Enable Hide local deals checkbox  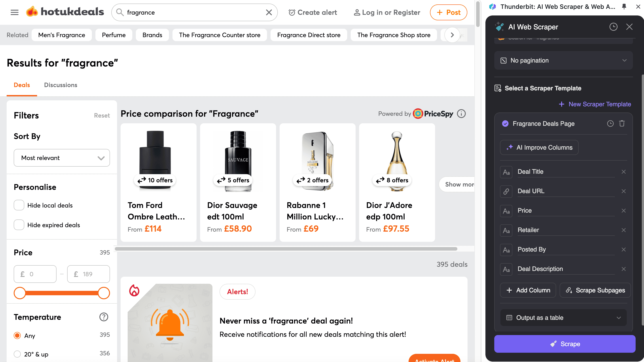19,205
